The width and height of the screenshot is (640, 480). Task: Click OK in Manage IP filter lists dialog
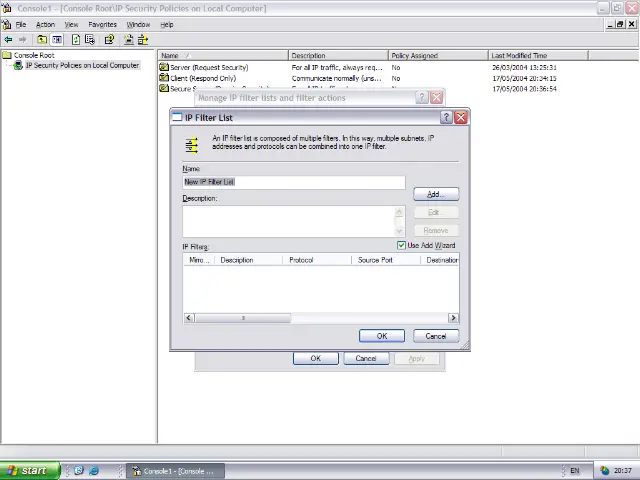pos(316,358)
